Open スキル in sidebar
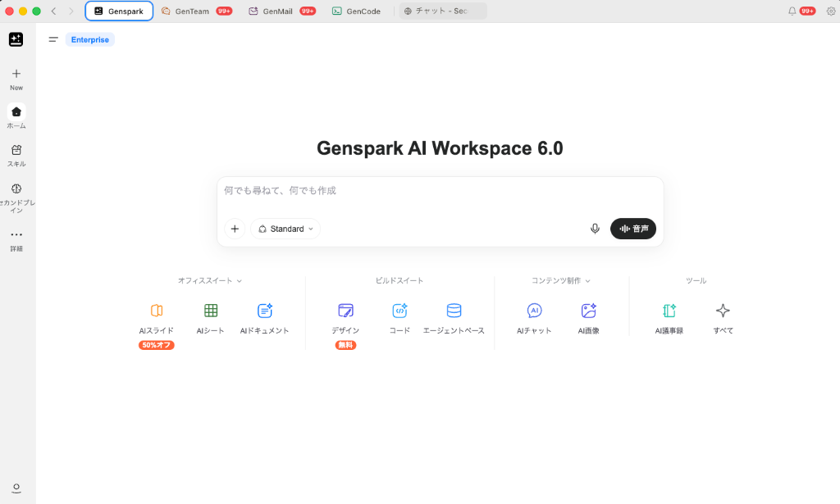840x504 pixels. [16, 156]
